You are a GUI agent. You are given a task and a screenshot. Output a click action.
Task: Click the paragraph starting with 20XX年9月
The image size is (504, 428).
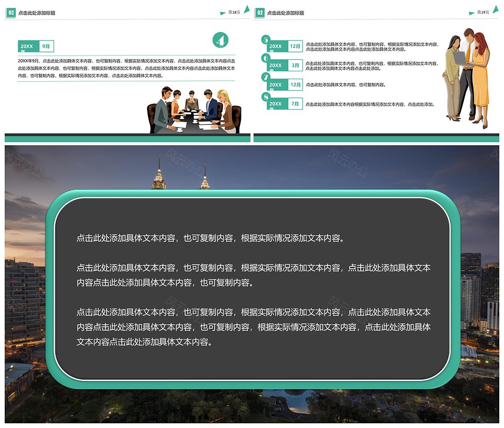point(127,68)
